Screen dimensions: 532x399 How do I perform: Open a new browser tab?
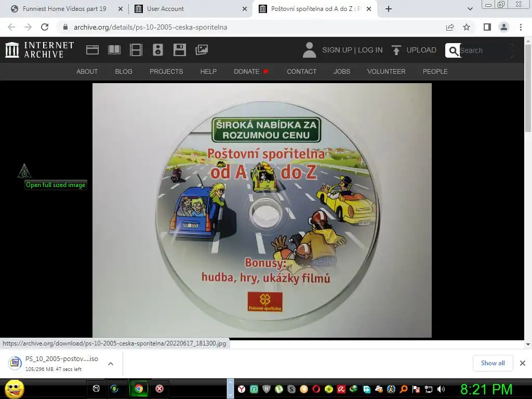(x=389, y=9)
